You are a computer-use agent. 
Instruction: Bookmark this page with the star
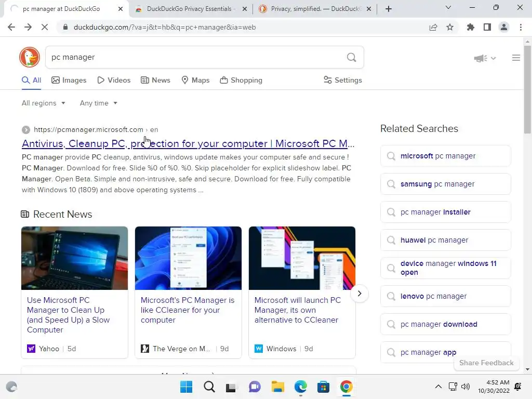tap(450, 27)
